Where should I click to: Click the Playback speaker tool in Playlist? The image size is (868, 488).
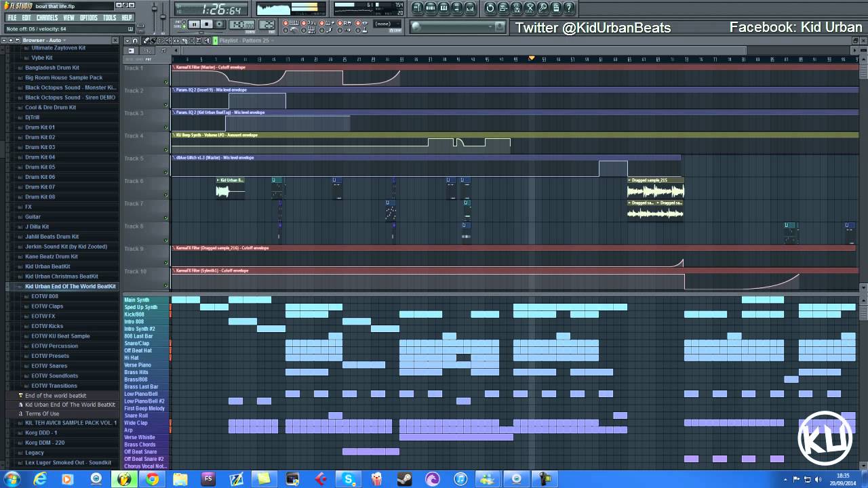(x=205, y=41)
